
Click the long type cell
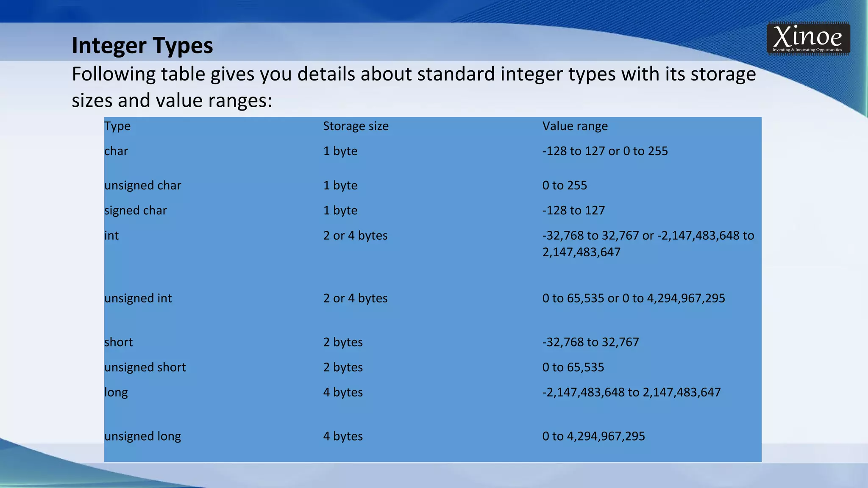pyautogui.click(x=116, y=392)
